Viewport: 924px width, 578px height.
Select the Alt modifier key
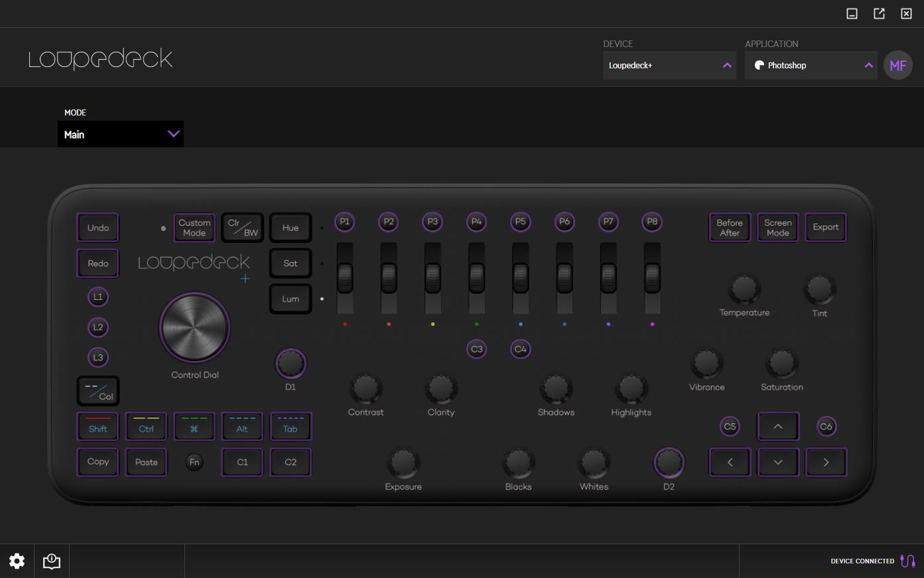(x=242, y=427)
